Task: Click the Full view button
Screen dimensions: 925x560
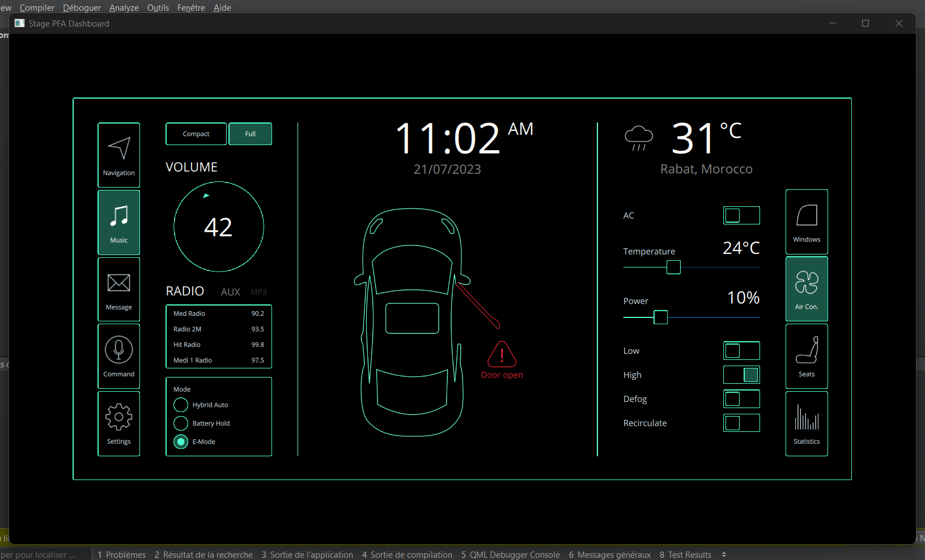Action: (250, 134)
